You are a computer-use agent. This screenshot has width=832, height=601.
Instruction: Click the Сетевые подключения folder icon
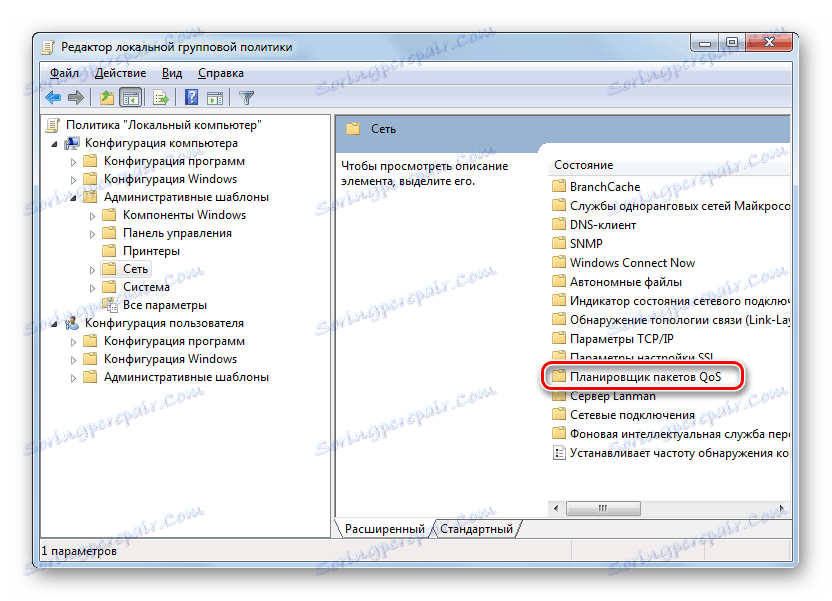pos(559,415)
